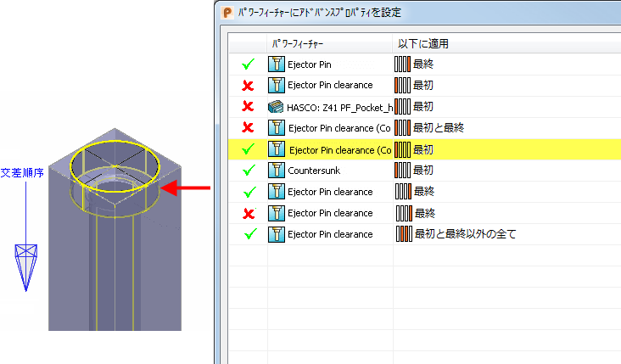Screen dimensions: 621x364
Task: Click the HASCO Z41 PF_Pocket feature icon
Action: [x=276, y=107]
